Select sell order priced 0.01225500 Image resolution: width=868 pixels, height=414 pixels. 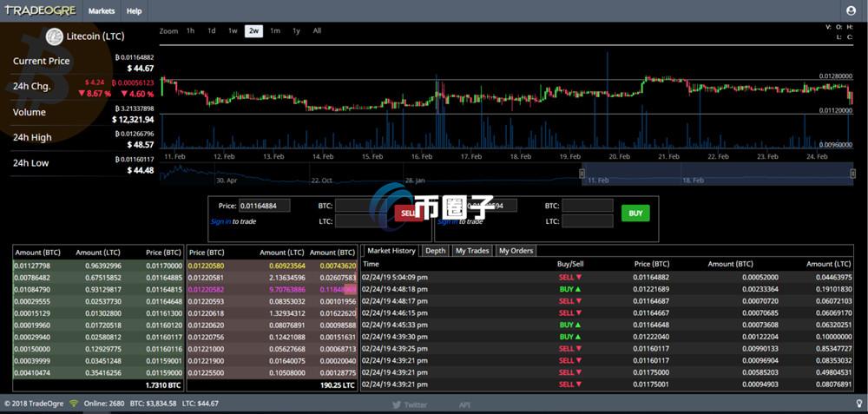pyautogui.click(x=273, y=372)
